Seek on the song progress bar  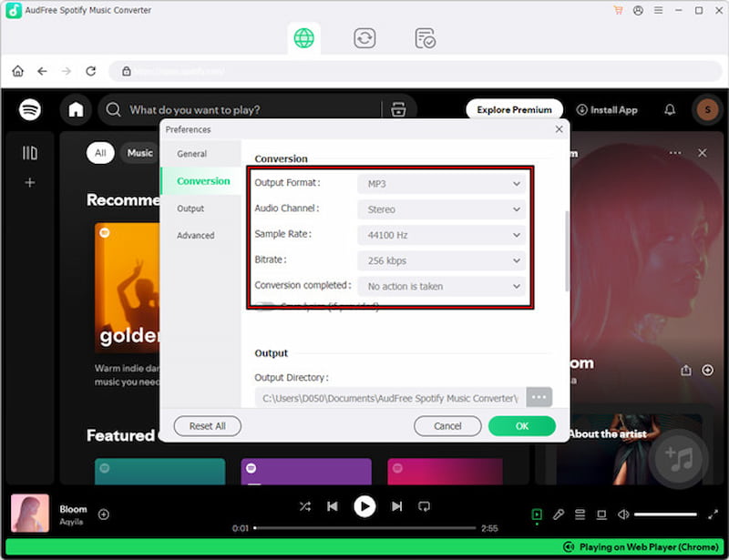[365, 528]
